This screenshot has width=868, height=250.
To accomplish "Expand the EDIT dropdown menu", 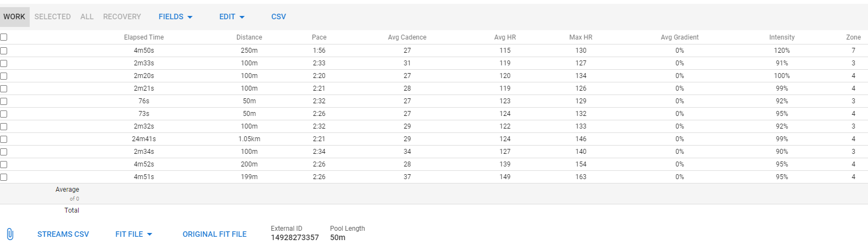I will point(232,16).
